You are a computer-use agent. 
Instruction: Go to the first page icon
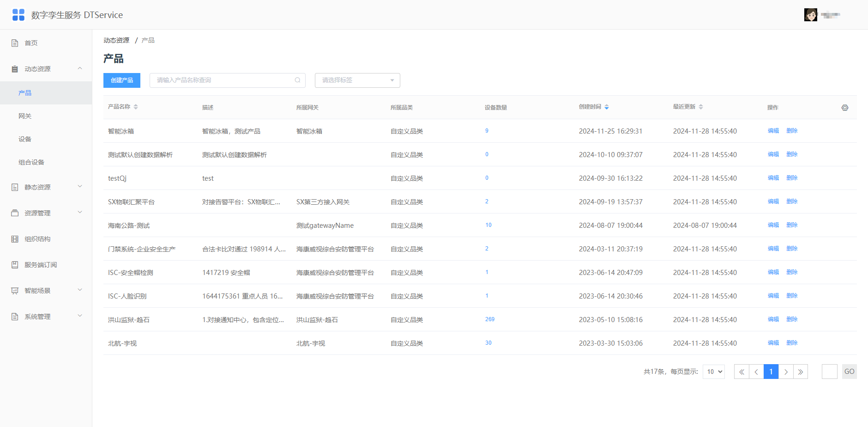tap(741, 372)
